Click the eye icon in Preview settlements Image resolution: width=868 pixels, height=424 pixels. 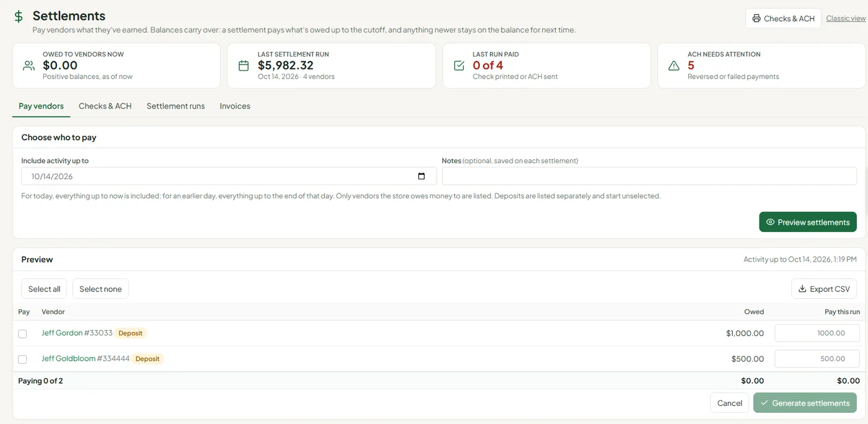(x=770, y=222)
